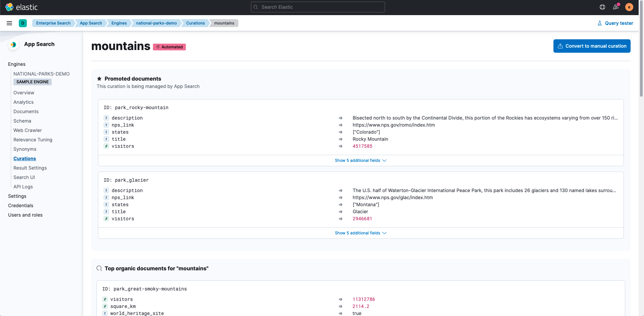
Task: Open Analytics in the sidebar
Action: (23, 102)
